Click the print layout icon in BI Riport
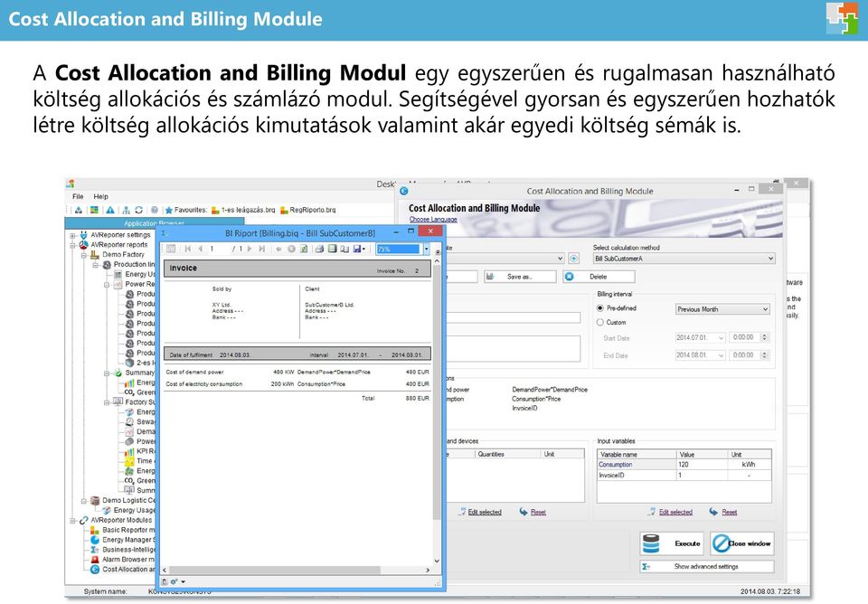The image size is (868, 604). pos(332,250)
